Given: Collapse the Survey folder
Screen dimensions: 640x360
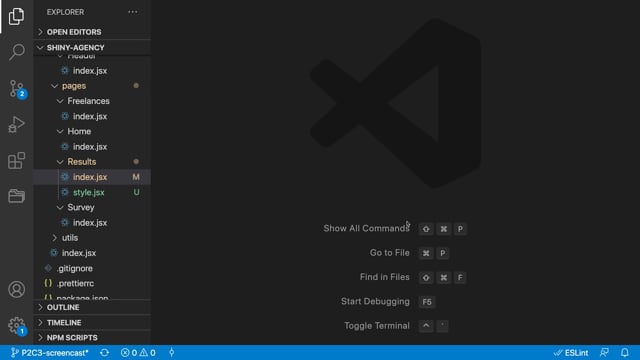Looking at the screenshot, I should tap(92, 207).
